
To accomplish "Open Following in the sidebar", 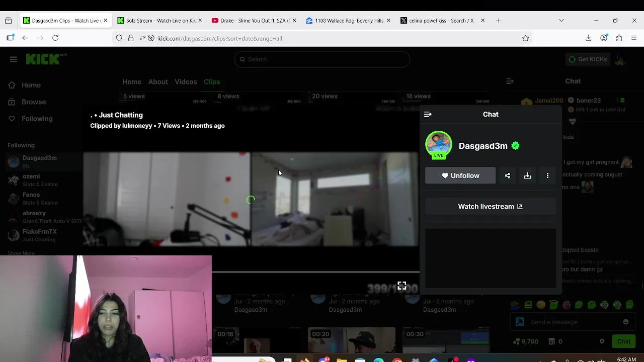I will coord(31,119).
